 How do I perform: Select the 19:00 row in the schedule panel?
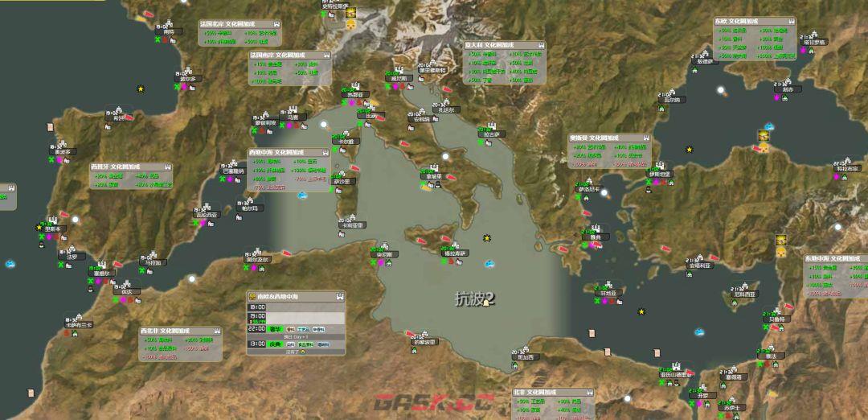tap(296, 318)
